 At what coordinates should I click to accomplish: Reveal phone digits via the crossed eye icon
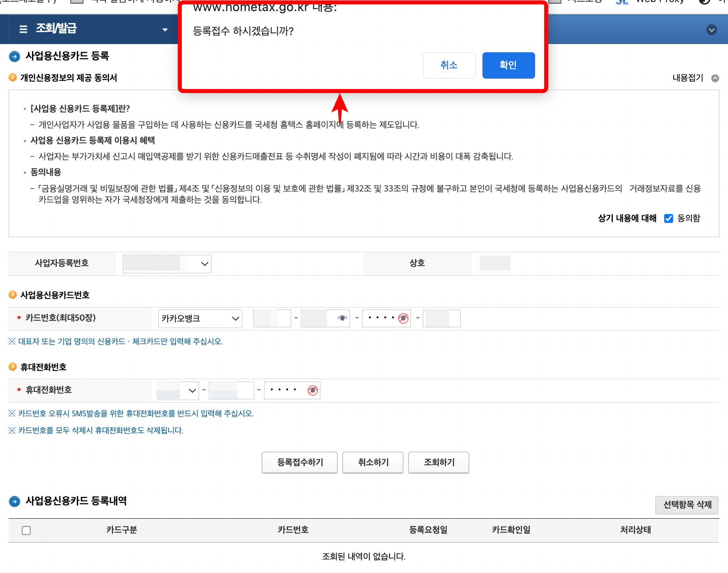[314, 390]
